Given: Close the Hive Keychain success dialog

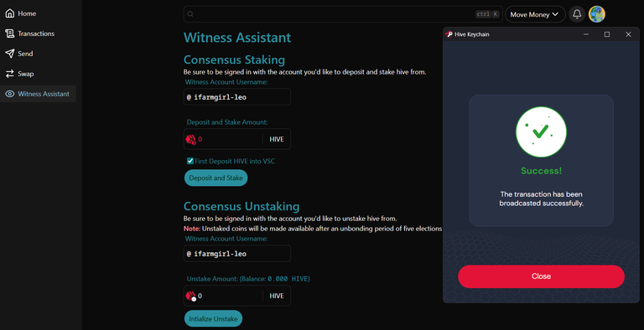Looking at the screenshot, I should pos(542,276).
